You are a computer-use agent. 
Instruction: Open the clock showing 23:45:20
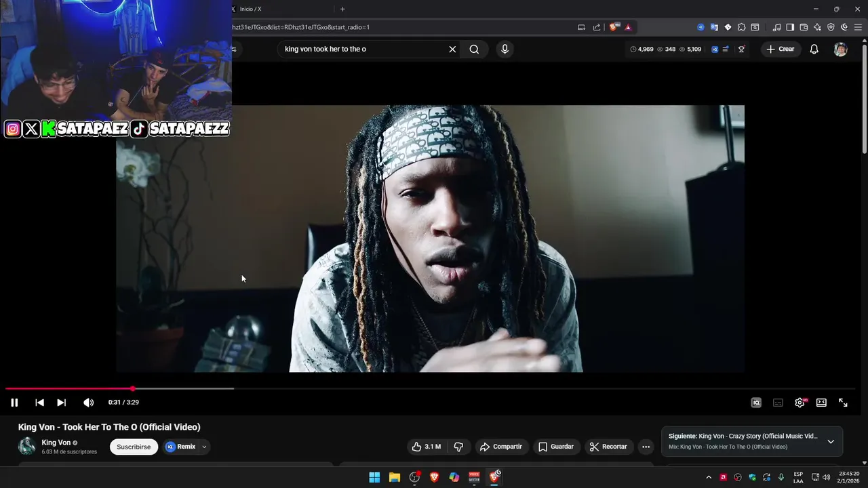click(x=849, y=477)
